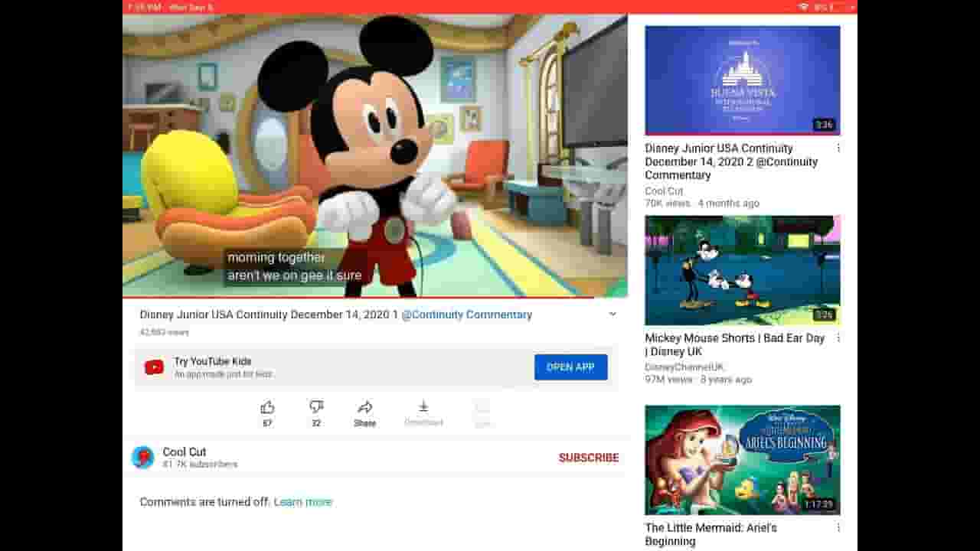The image size is (980, 551).
Task: Click the Cool Cut channel name
Action: (185, 452)
